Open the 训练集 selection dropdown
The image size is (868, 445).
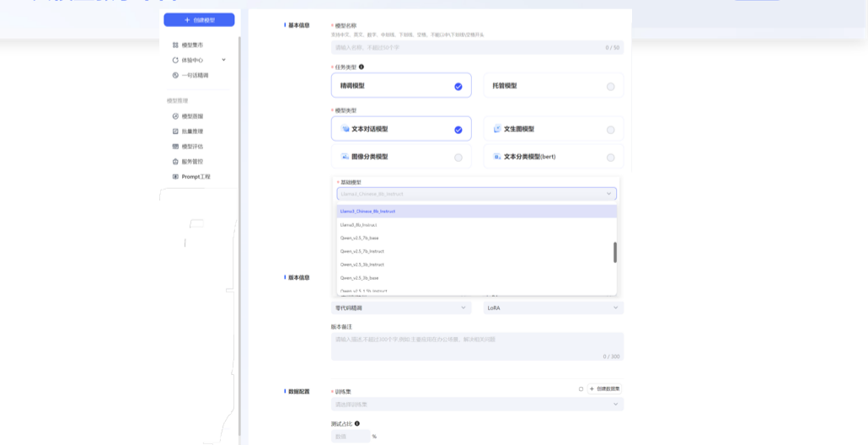tap(477, 404)
